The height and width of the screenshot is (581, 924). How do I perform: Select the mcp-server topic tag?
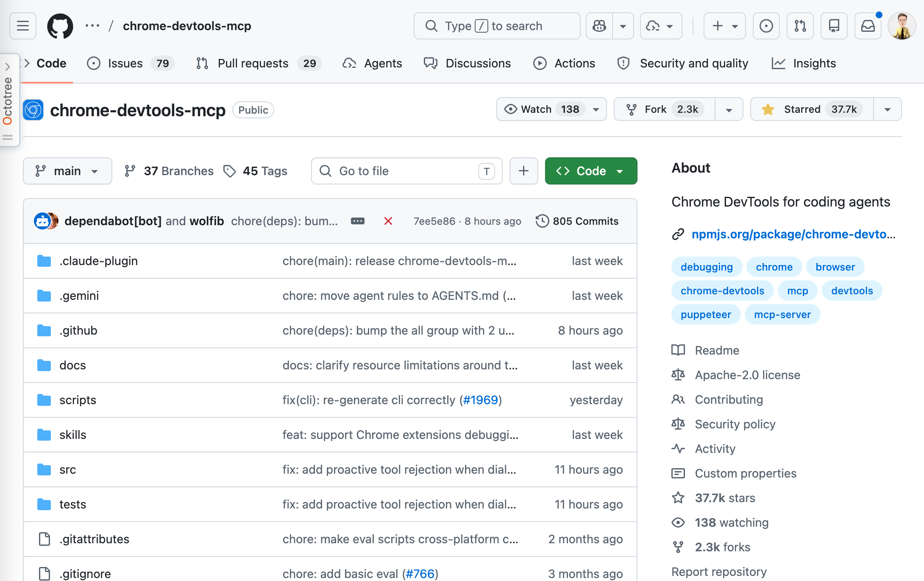point(782,314)
